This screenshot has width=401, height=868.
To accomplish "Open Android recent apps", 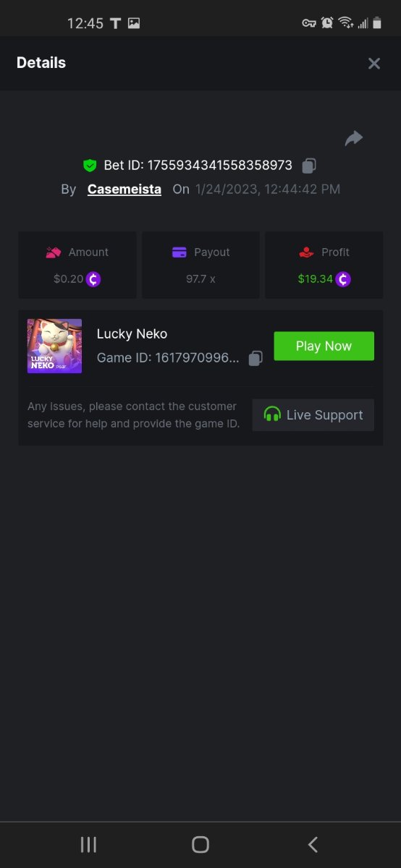I will [x=88, y=844].
